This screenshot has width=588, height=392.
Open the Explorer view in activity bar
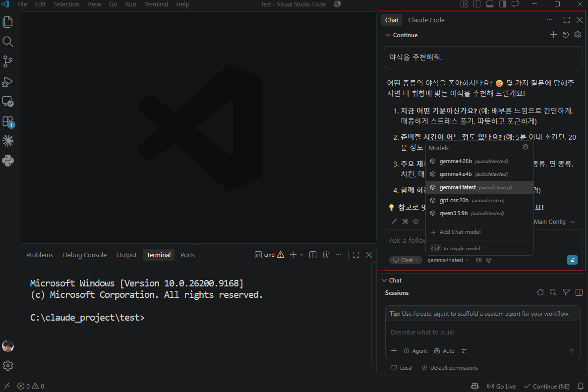[x=8, y=22]
